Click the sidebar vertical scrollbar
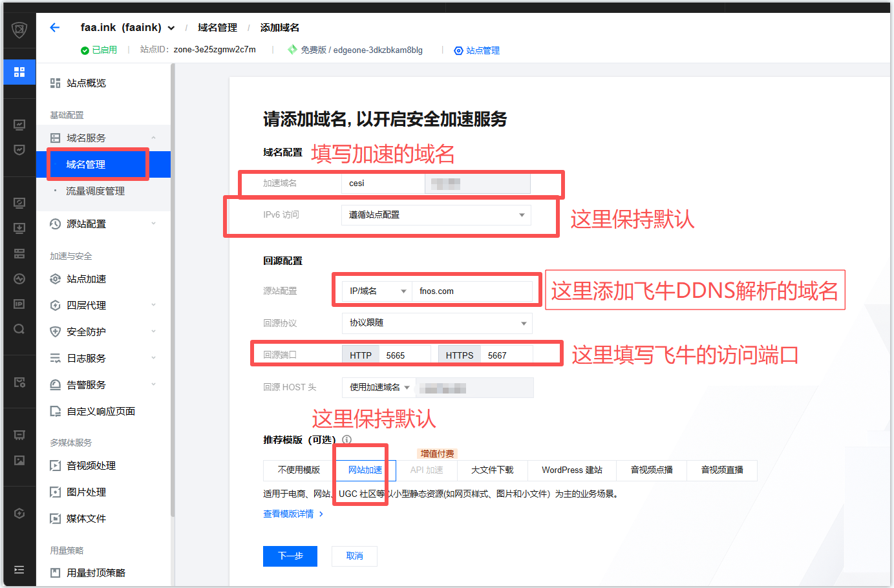 coord(173,291)
